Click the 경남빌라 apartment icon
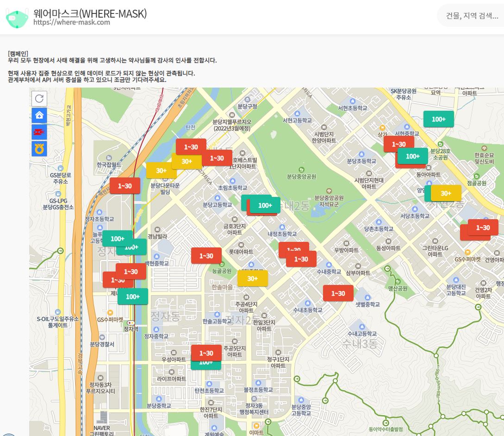The width and height of the screenshot is (504, 436). (x=157, y=229)
